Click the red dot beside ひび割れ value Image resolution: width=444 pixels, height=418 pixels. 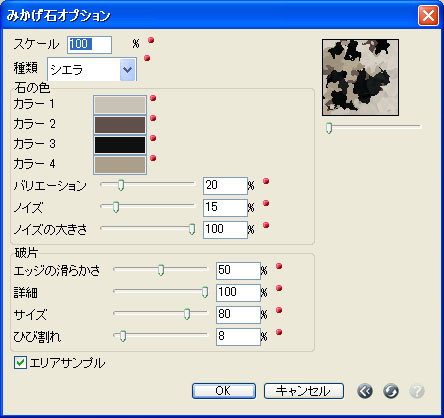(279, 332)
